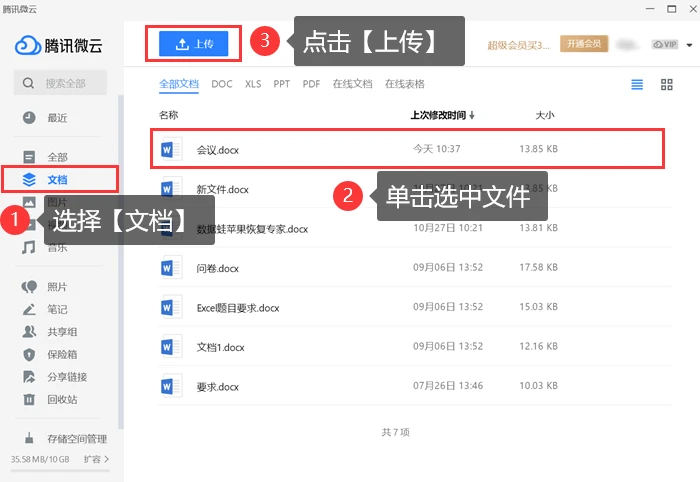Open 共享组 in the sidebar
The height and width of the screenshot is (482, 700).
pyautogui.click(x=50, y=332)
